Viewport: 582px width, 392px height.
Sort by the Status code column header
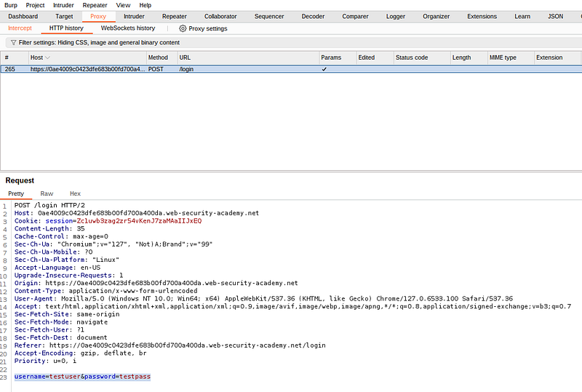pyautogui.click(x=422, y=57)
